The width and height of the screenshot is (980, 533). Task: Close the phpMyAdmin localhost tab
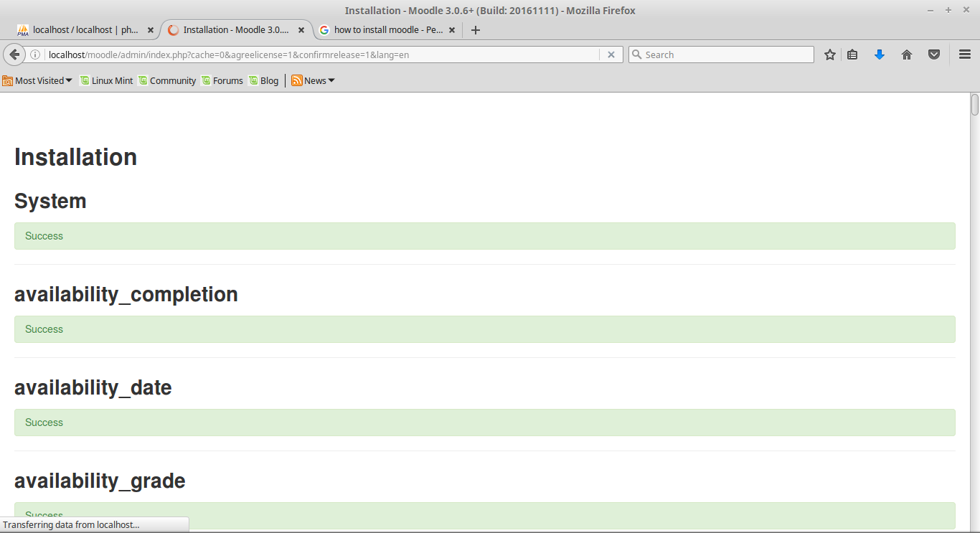coord(151,30)
